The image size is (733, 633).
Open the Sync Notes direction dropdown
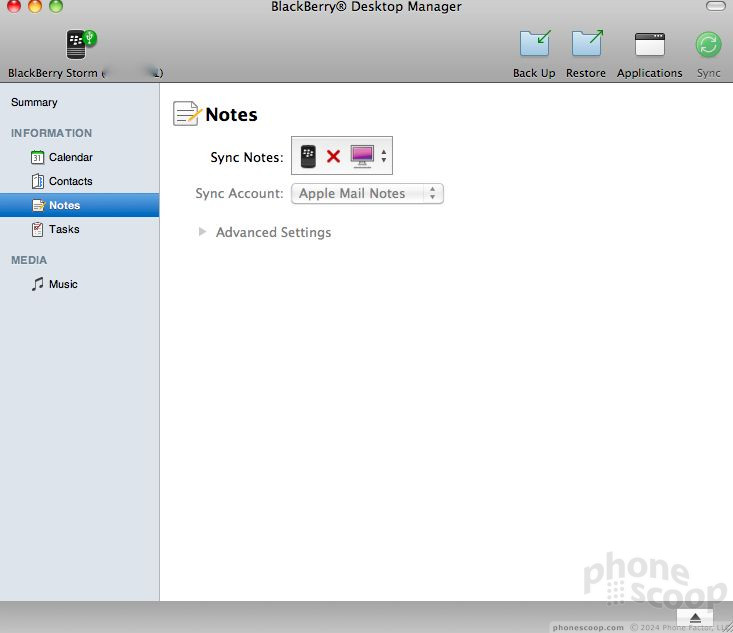[342, 156]
